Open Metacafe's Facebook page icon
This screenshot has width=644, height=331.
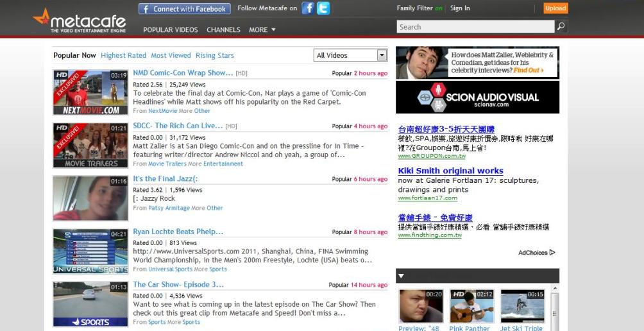(308, 8)
